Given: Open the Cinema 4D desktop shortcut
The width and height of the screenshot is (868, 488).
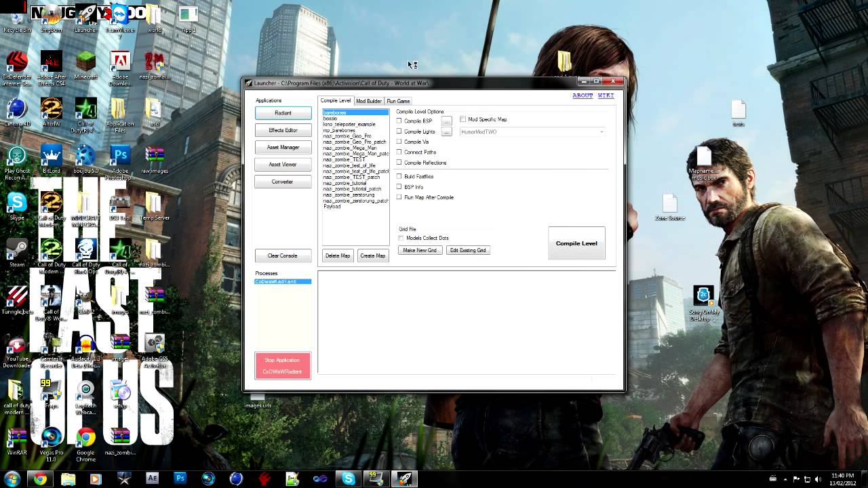Looking at the screenshot, I should 17,113.
